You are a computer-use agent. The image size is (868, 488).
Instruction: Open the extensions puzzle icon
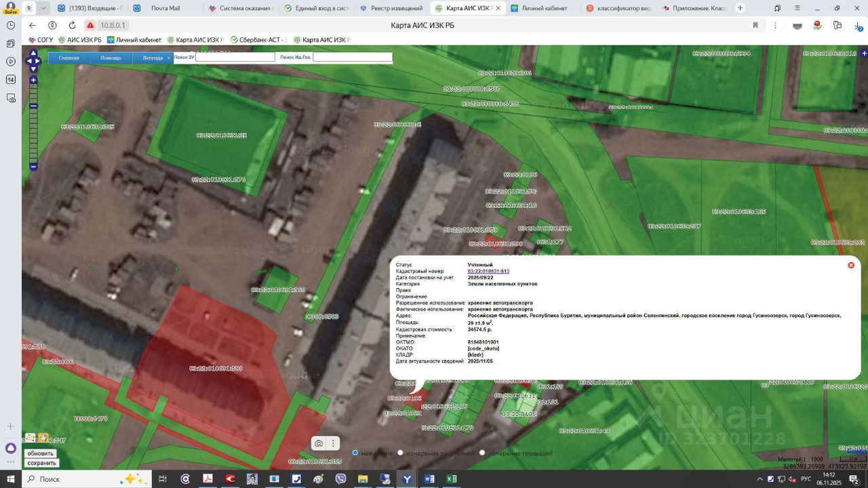click(x=837, y=25)
